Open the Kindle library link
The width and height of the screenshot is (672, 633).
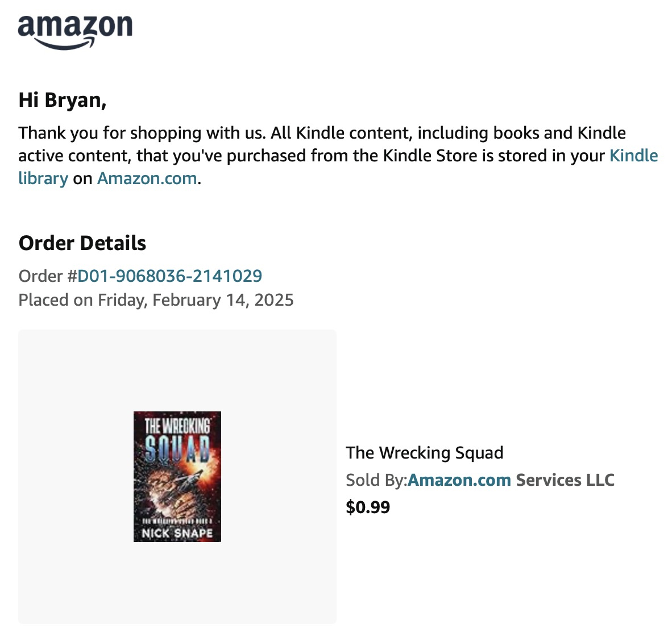pos(633,156)
